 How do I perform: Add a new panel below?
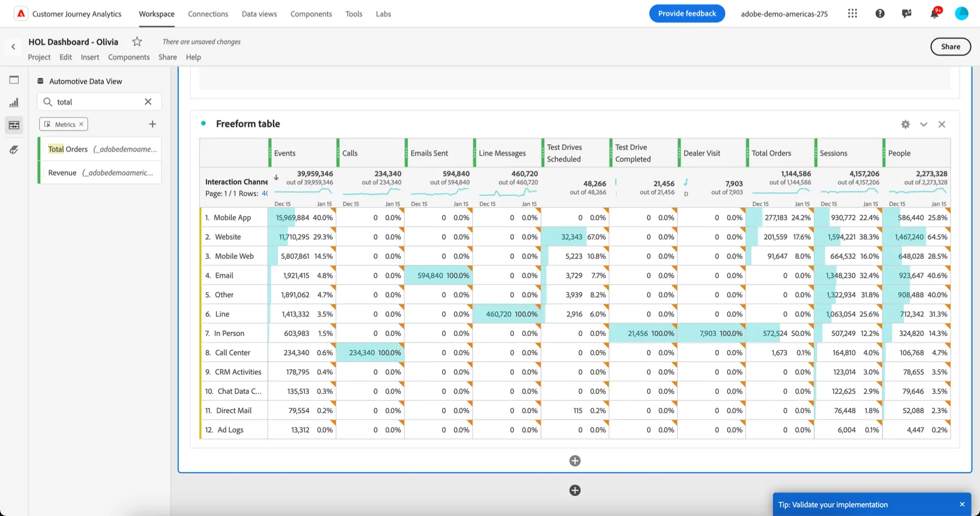pyautogui.click(x=575, y=490)
